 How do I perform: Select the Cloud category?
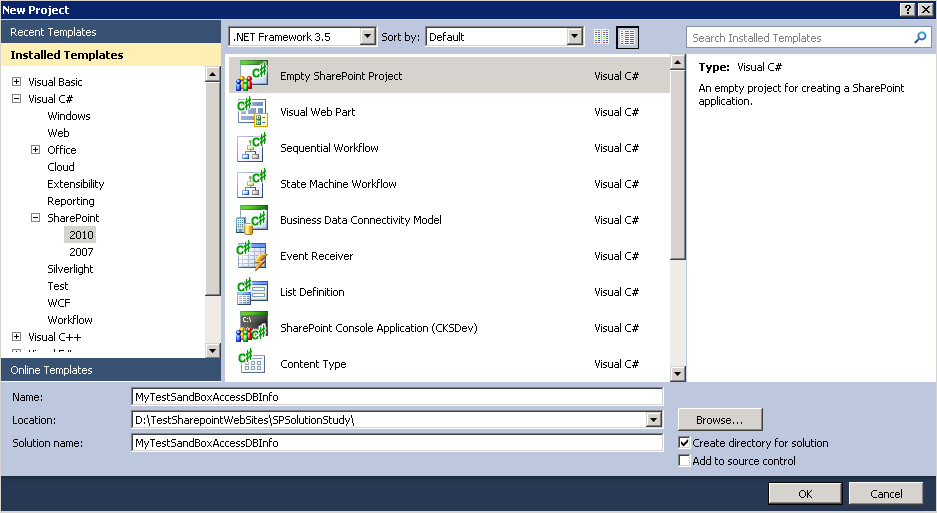click(61, 167)
